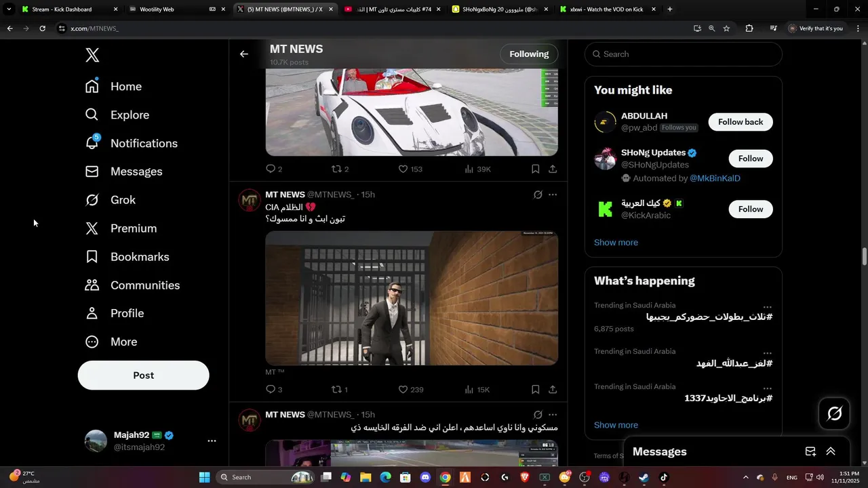
Task: Open Bookmarks in the sidebar
Action: click(127, 257)
